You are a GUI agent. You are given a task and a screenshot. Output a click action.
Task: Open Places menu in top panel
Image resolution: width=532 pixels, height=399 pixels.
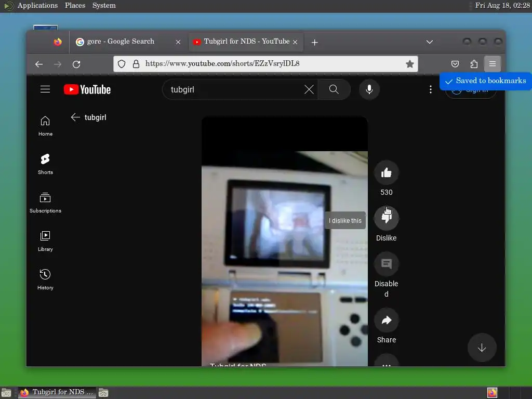pos(75,5)
